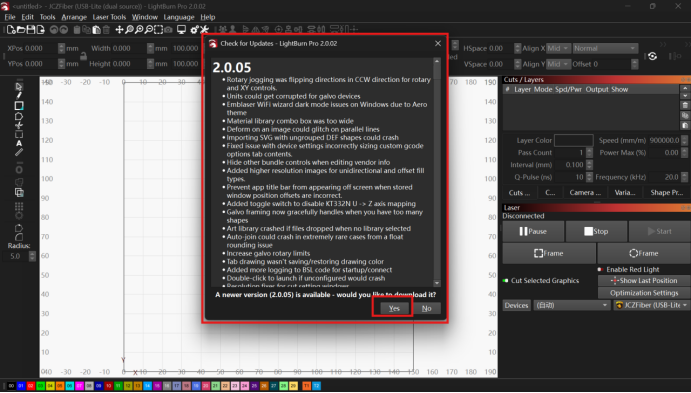Image resolution: width=691 pixels, height=393 pixels.
Task: Select the Rectangle tool
Action: click(19, 106)
